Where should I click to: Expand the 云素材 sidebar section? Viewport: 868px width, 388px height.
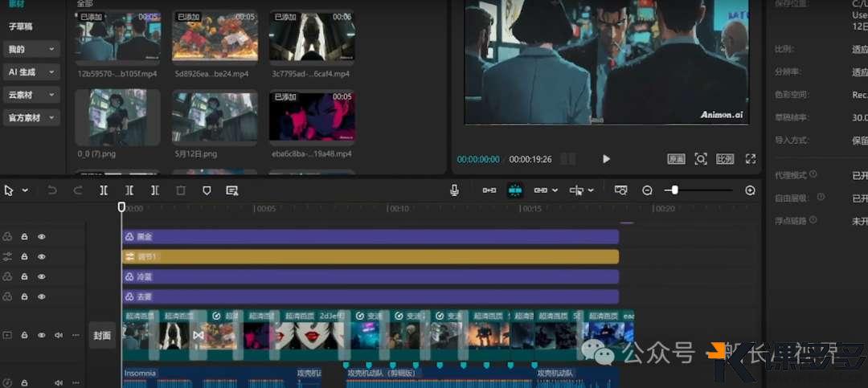click(x=31, y=95)
